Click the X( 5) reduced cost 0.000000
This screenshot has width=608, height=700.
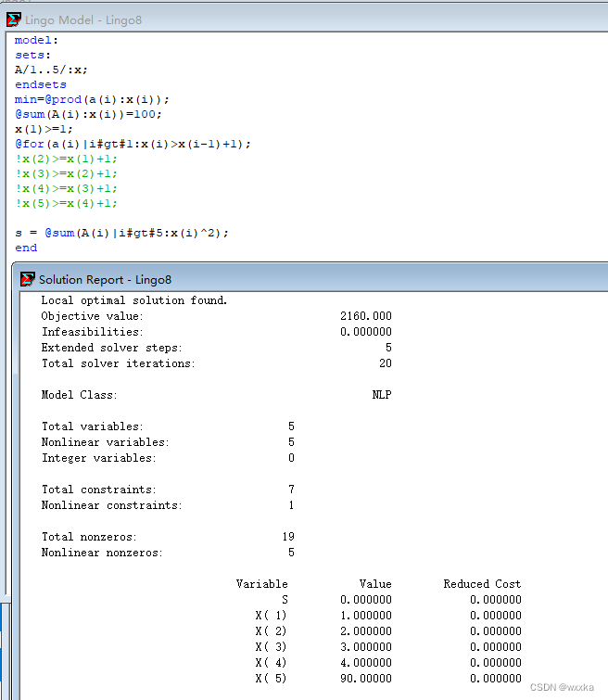[x=496, y=679]
